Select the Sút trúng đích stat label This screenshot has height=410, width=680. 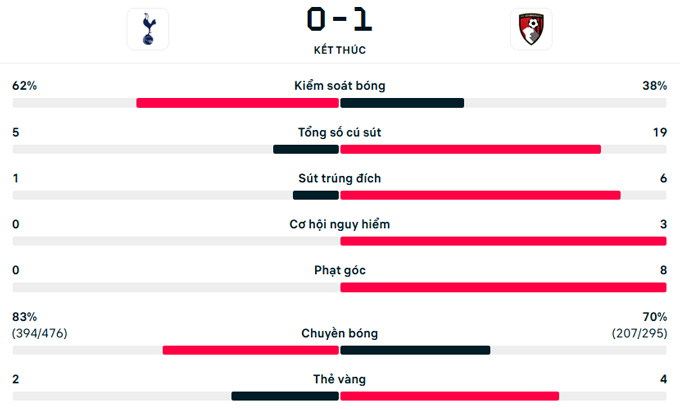point(340,178)
